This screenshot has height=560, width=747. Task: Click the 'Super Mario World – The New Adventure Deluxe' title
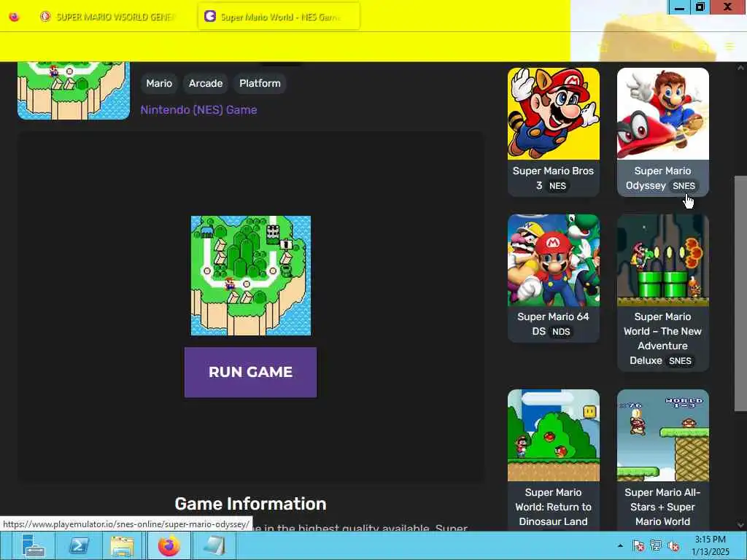click(662, 338)
